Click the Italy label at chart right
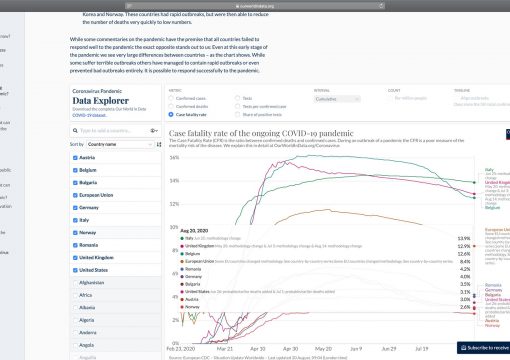The height and width of the screenshot is (360, 510). (489, 170)
